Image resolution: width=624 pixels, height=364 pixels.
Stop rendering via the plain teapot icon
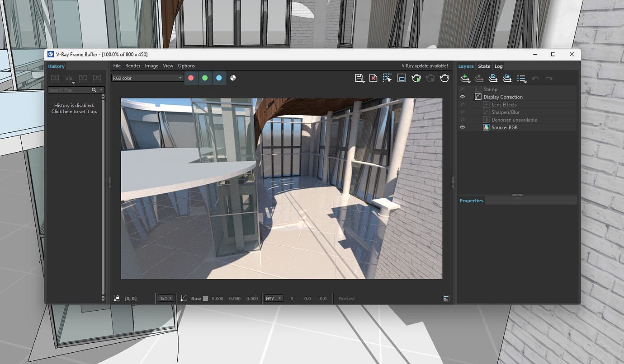[x=444, y=78]
